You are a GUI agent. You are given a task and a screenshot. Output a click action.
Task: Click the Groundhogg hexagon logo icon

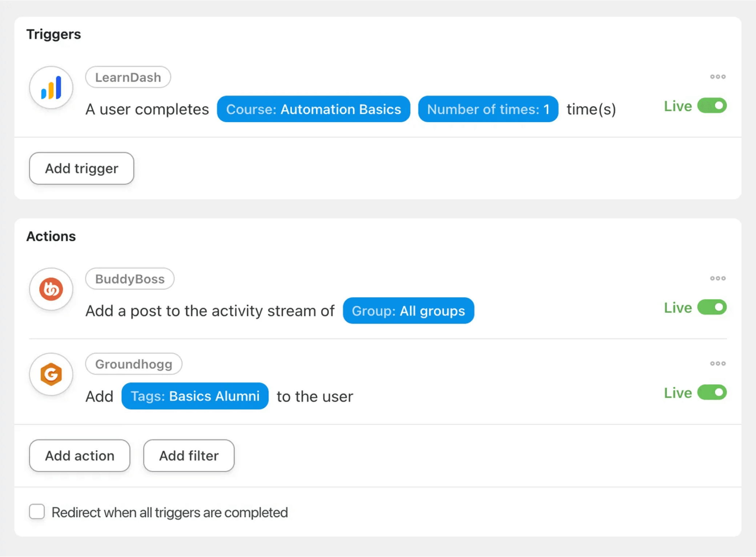[51, 374]
